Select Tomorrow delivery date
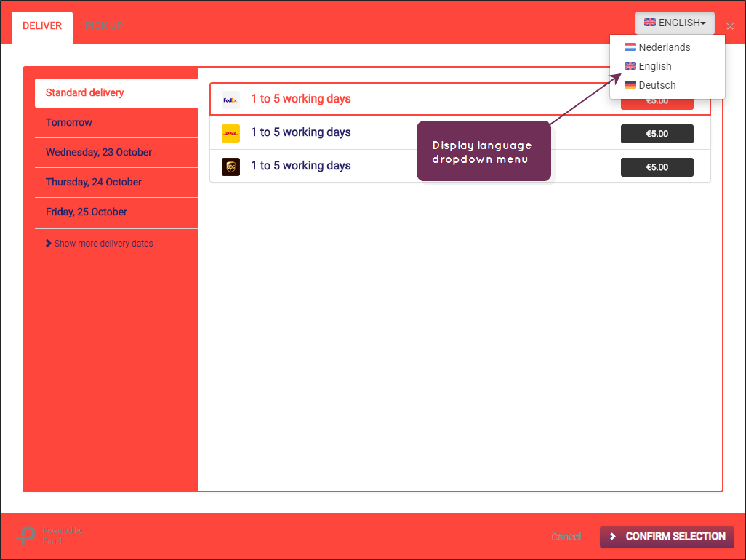 (x=116, y=123)
